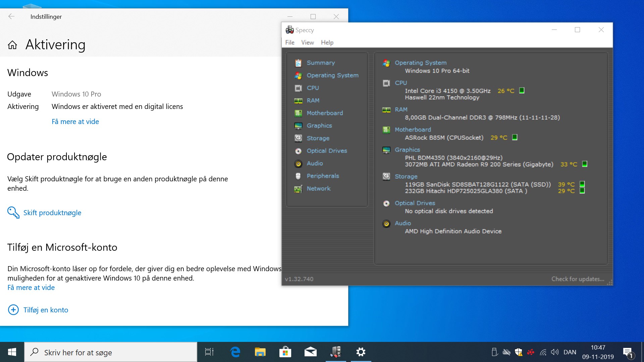Select Peripherals in the sidebar
This screenshot has width=644, height=362.
(x=323, y=176)
